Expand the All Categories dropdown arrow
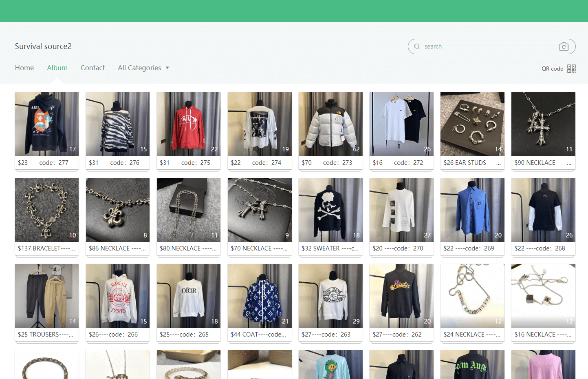 click(x=167, y=68)
